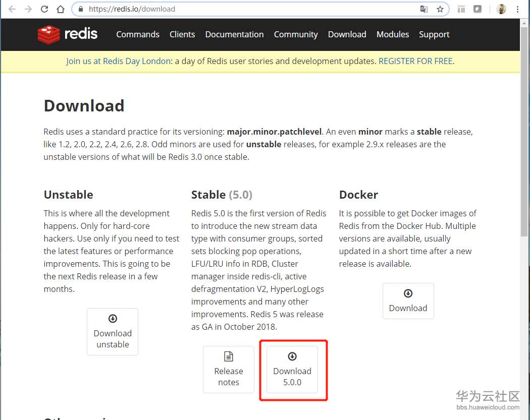The height and width of the screenshot is (420, 530).
Task: Click the bold 'major.minor.patchlevel' text
Action: click(x=274, y=132)
